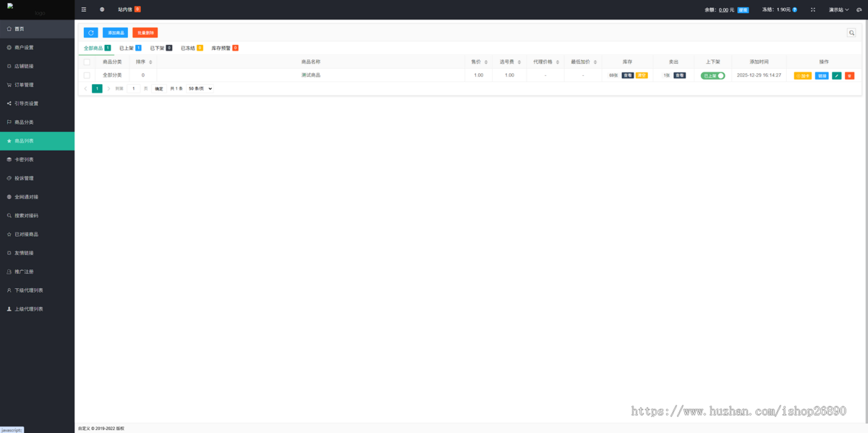Open 首页 in the sidebar
The image size is (868, 433).
click(x=37, y=29)
